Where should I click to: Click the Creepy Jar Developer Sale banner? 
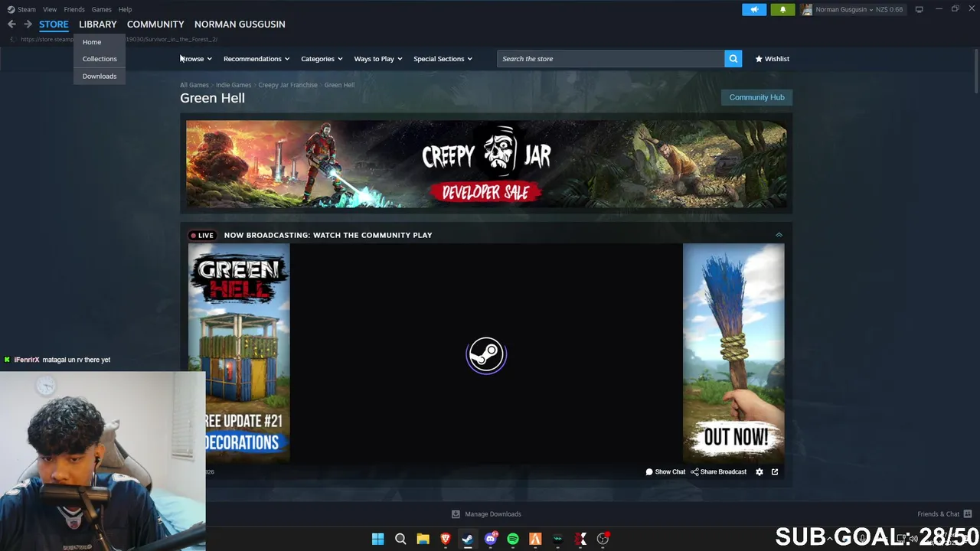coord(486,164)
